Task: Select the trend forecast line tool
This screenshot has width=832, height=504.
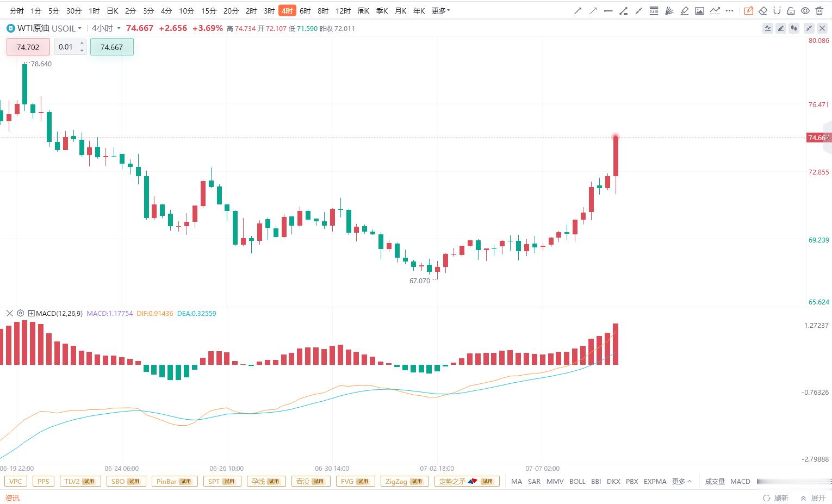Action: (x=715, y=11)
